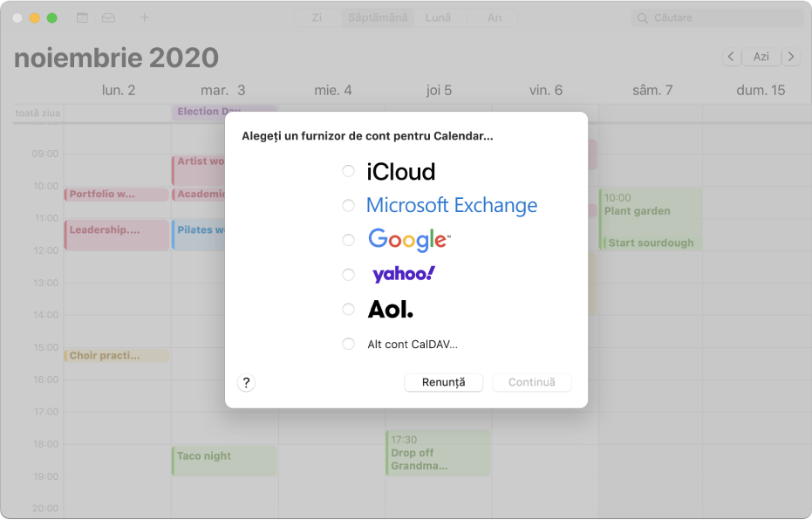
Task: Switch to Zi view tab
Action: (x=317, y=17)
